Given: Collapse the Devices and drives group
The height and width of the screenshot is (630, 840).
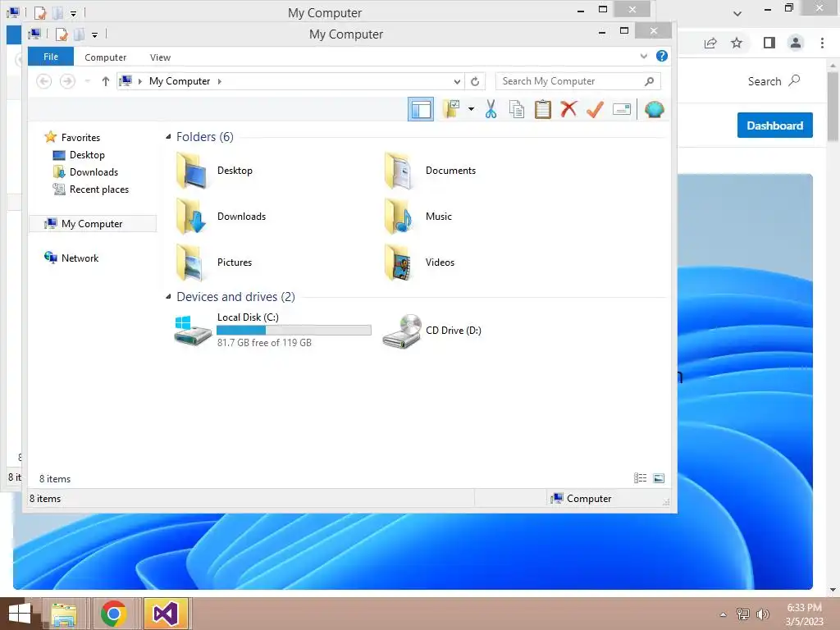Looking at the screenshot, I should point(168,296).
